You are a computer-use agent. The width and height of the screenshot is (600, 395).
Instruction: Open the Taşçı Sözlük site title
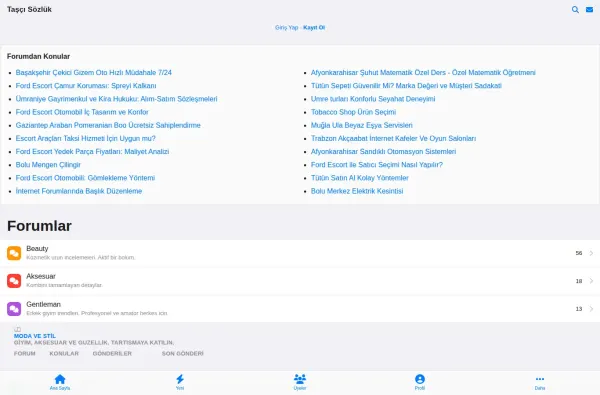[29, 10]
